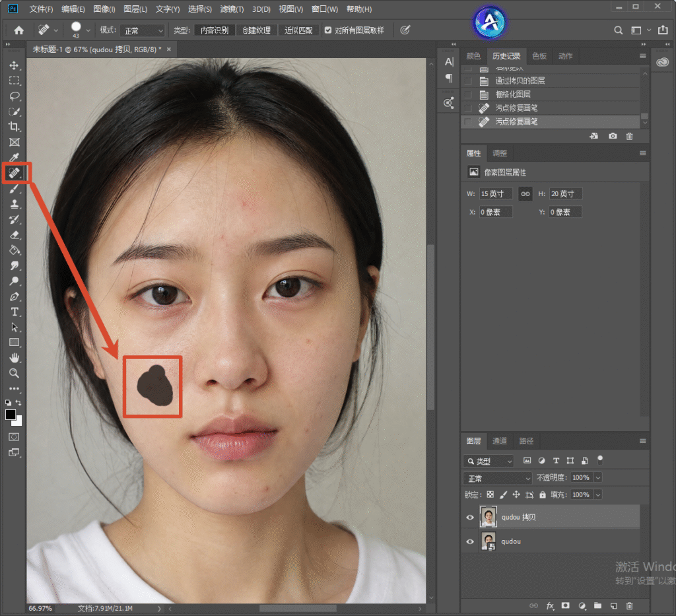Select the Frame tool
Viewport: 676px width, 616px height.
coord(15,142)
